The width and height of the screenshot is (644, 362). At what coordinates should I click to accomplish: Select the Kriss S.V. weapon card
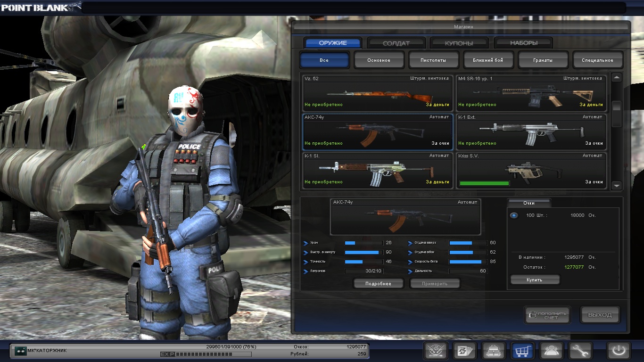pos(531,170)
